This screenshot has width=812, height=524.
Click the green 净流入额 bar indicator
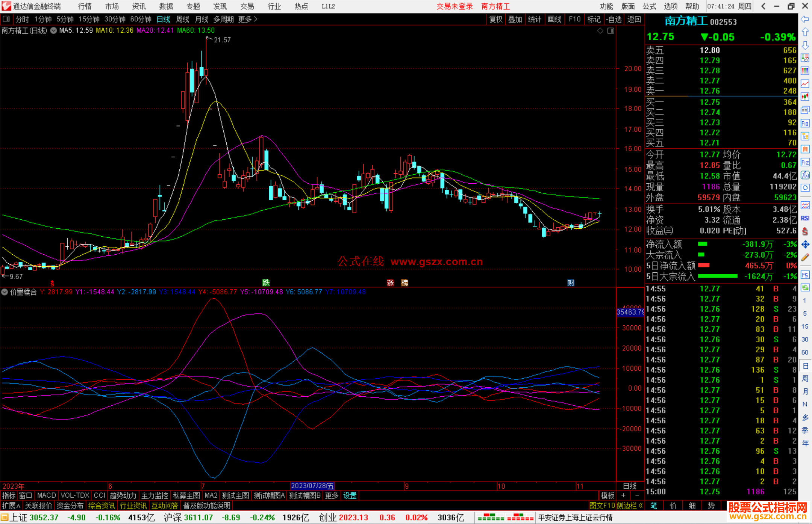(x=702, y=244)
